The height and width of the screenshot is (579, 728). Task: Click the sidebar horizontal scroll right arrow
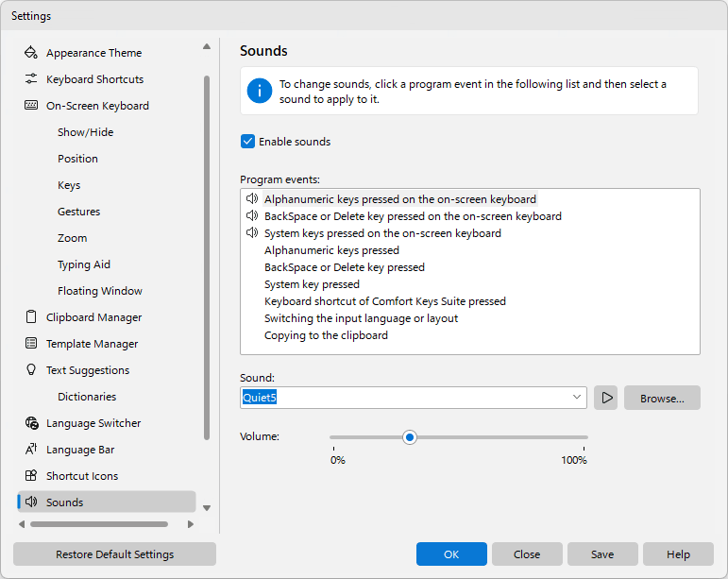pyautogui.click(x=191, y=524)
